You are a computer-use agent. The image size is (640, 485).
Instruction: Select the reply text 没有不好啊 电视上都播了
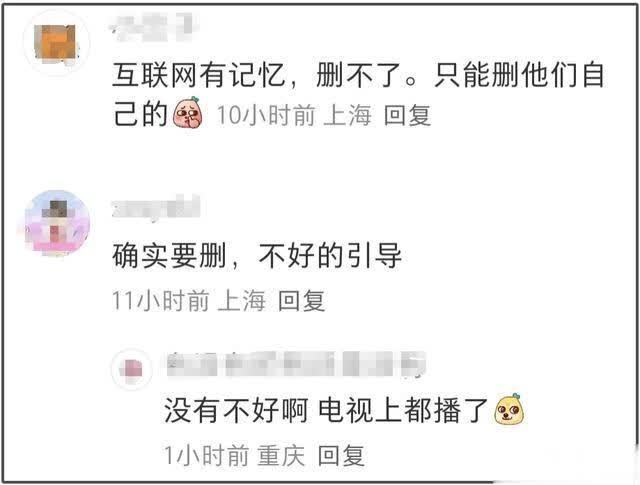(326, 410)
